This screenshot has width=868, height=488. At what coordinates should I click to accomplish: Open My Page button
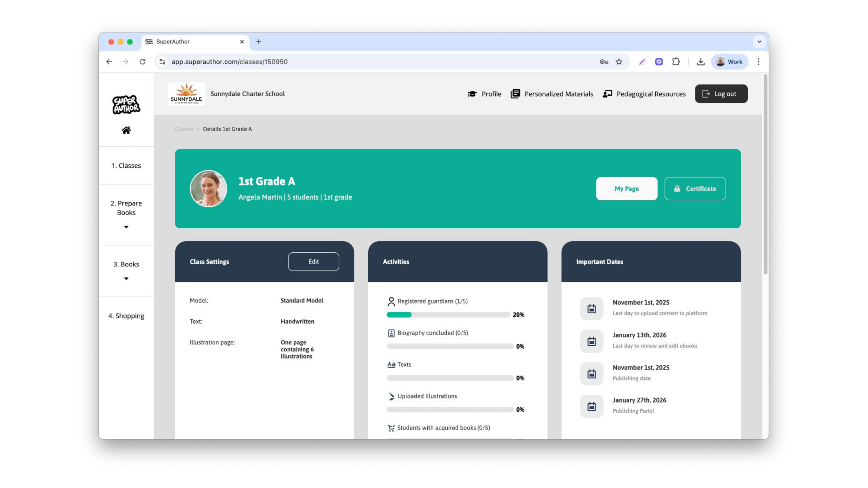pyautogui.click(x=626, y=188)
